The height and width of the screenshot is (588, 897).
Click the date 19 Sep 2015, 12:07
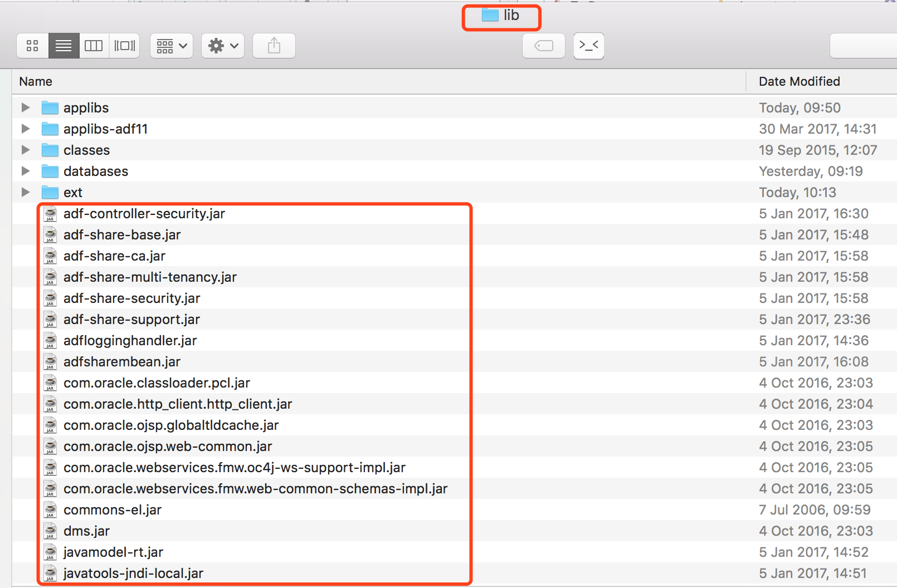[818, 150]
